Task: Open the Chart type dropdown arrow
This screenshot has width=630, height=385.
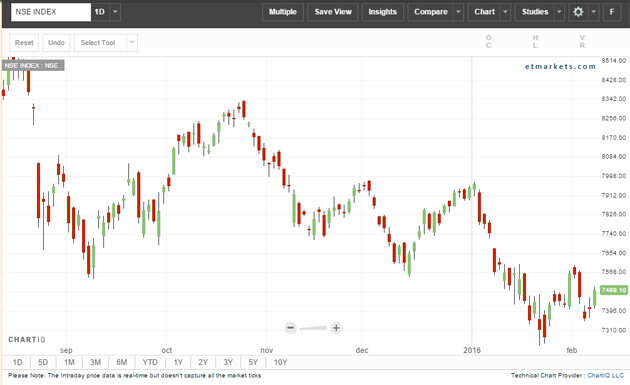Action: click(505, 12)
